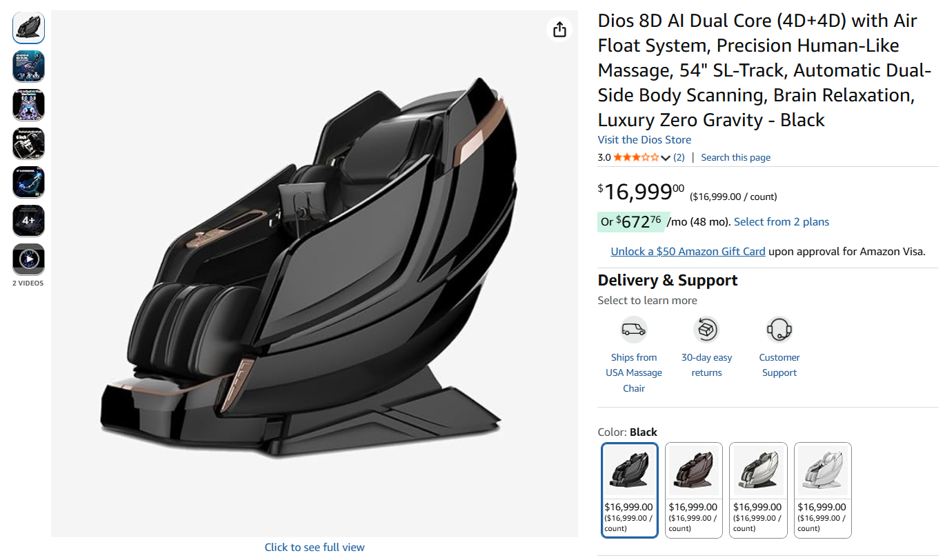Viewport: 945px width, 560px height.
Task: Select the White chair color variant
Action: (x=757, y=470)
